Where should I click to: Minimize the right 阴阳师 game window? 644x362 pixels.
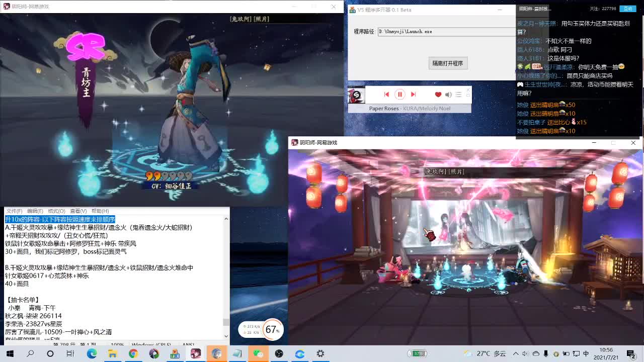pyautogui.click(x=594, y=143)
